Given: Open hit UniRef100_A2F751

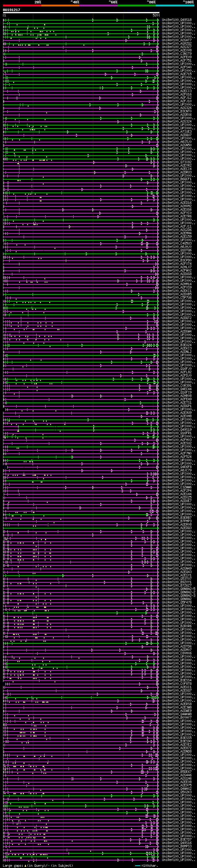Looking at the screenshot, I should pos(177,60).
